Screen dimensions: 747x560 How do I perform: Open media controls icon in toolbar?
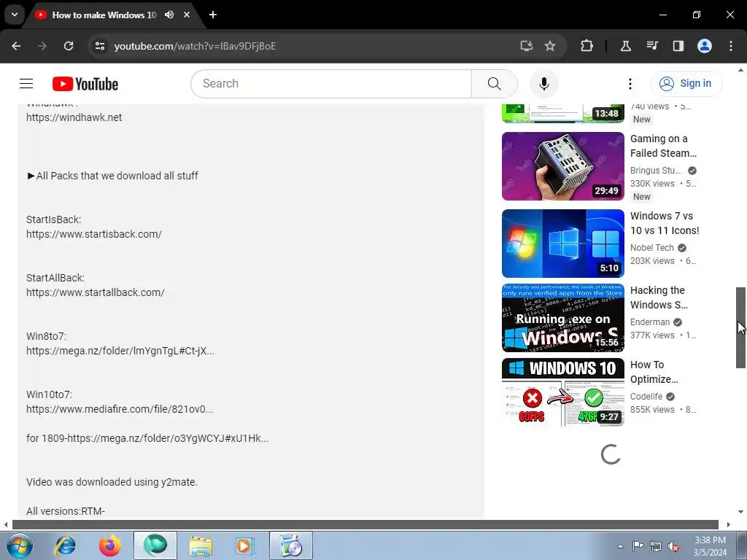point(652,46)
